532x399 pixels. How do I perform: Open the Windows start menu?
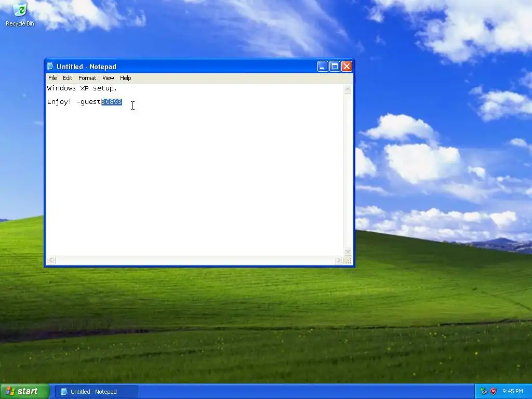pos(24,391)
